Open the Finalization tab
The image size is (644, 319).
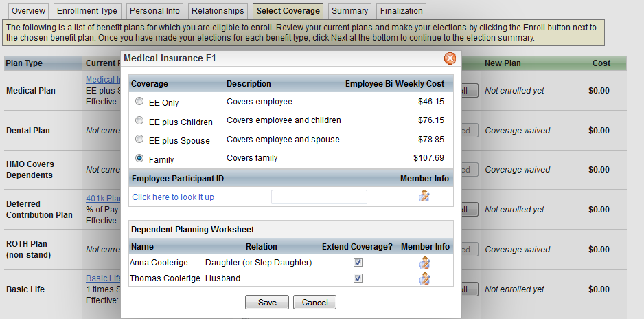[400, 11]
